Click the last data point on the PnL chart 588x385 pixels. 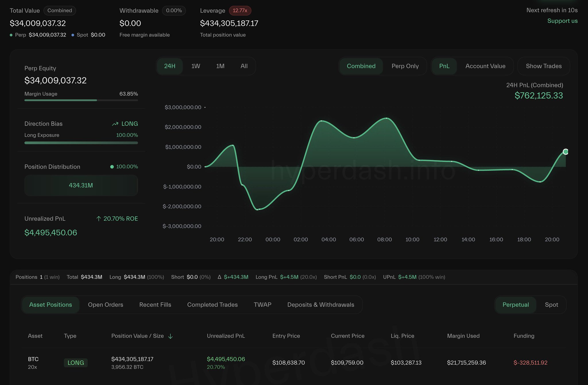pos(565,152)
